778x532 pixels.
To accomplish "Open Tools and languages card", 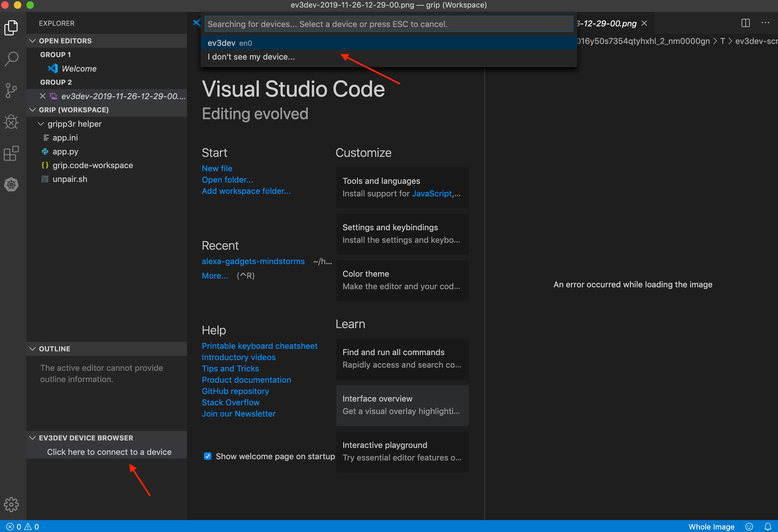I will [402, 188].
